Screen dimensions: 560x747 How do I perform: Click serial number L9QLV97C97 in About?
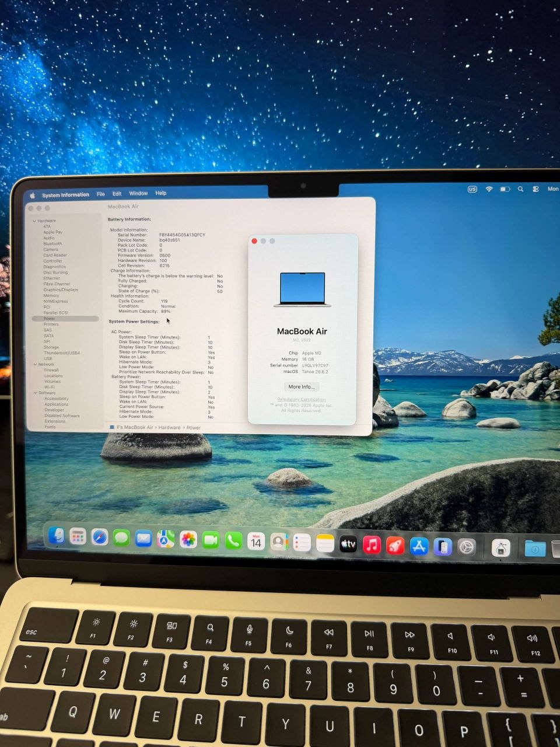click(315, 365)
